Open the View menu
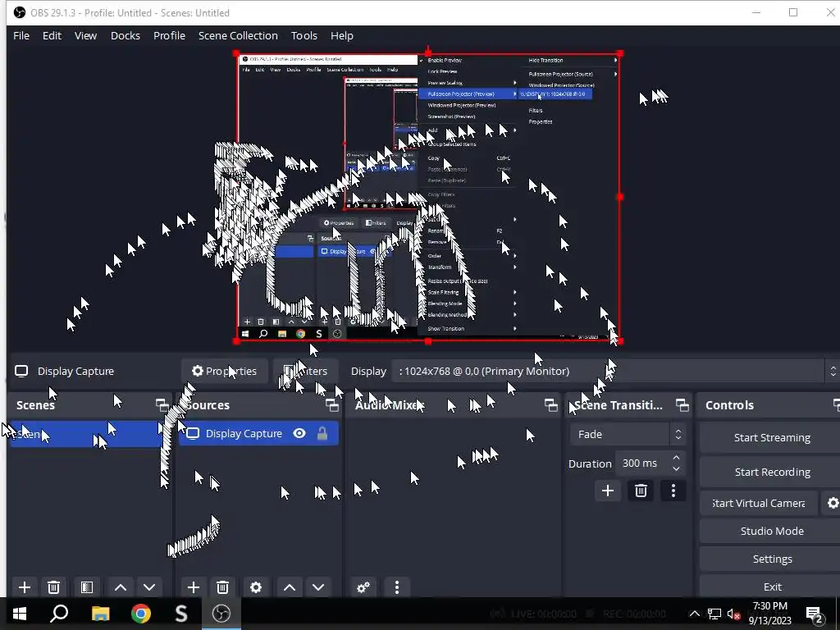 (x=85, y=35)
